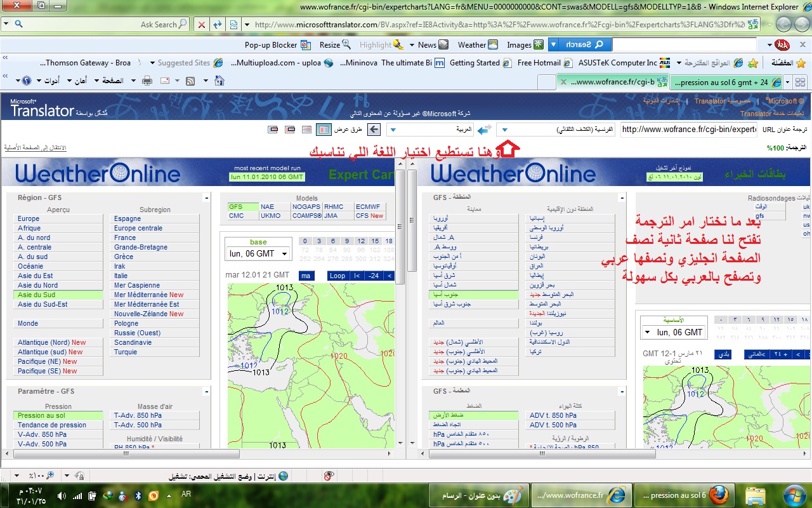Click the Print icon in command bar
This screenshot has width=812, height=508.
147,81
